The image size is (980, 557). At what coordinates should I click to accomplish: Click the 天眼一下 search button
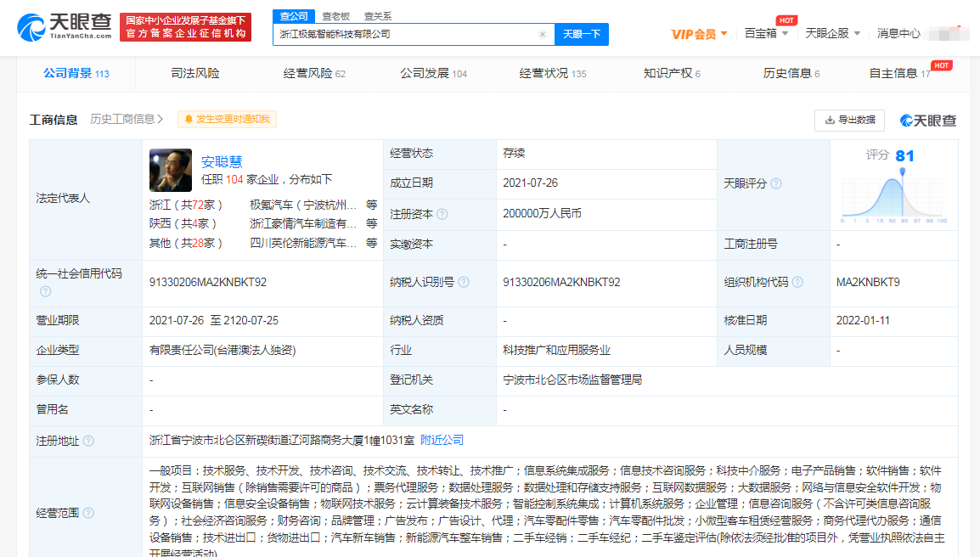point(581,34)
